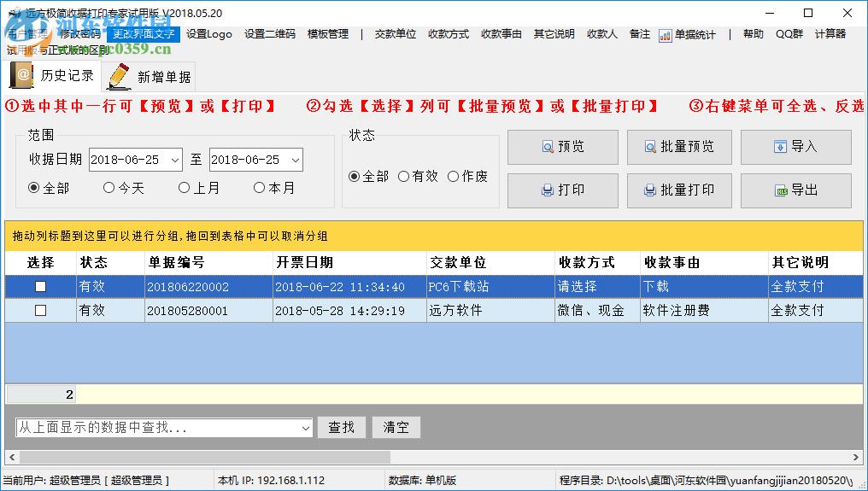The width and height of the screenshot is (868, 491).
Task: Switch to the 历史记录 tab
Action: (53, 76)
